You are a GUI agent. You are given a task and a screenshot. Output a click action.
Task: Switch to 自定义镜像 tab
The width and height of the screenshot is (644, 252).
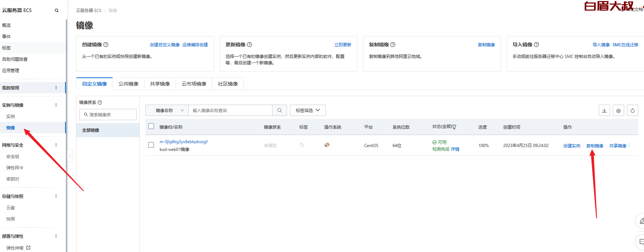(94, 84)
